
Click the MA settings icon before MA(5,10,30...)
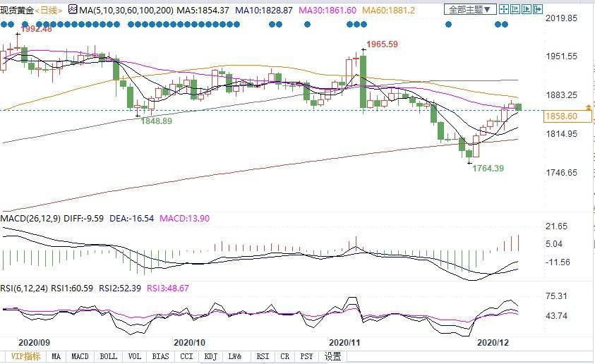pos(73,10)
